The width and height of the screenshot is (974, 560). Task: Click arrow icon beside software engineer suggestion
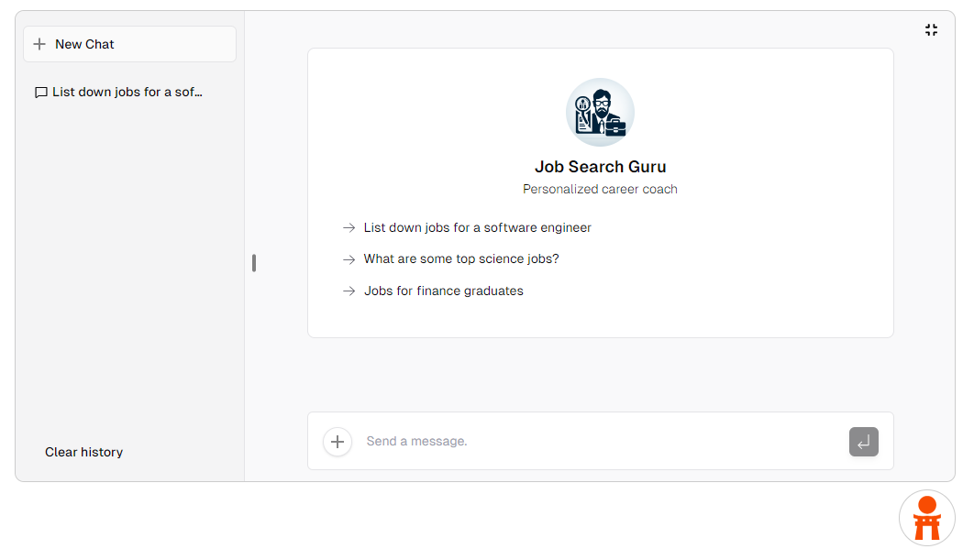[349, 228]
